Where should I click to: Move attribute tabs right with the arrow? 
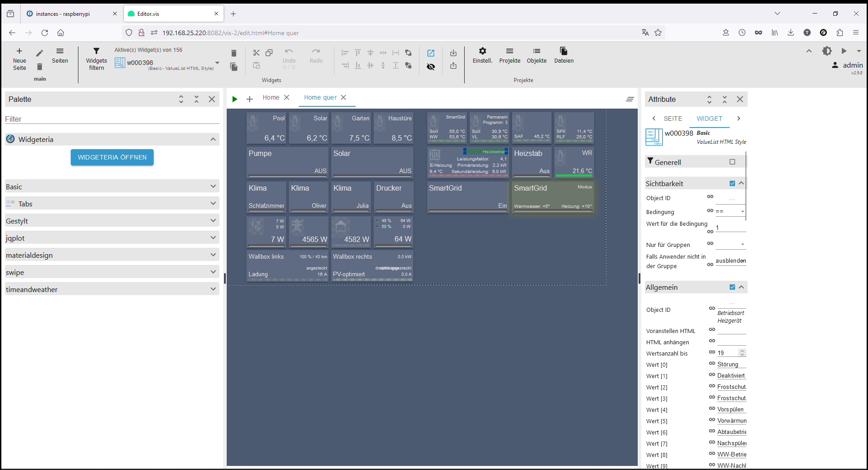click(x=738, y=119)
